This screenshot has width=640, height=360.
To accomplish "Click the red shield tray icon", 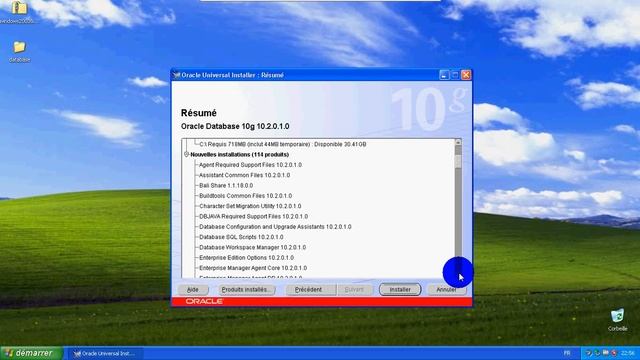I will pos(614,353).
